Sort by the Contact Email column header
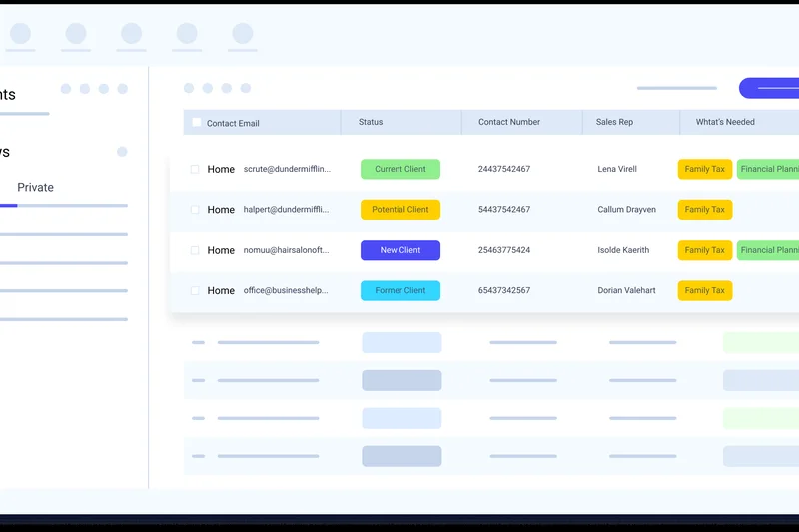 [x=233, y=123]
